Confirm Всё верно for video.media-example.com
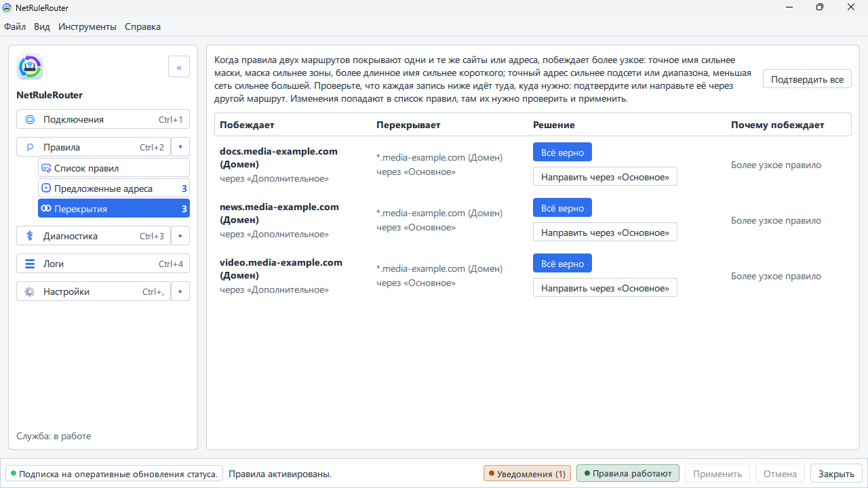The height and width of the screenshot is (488, 868). [x=562, y=263]
